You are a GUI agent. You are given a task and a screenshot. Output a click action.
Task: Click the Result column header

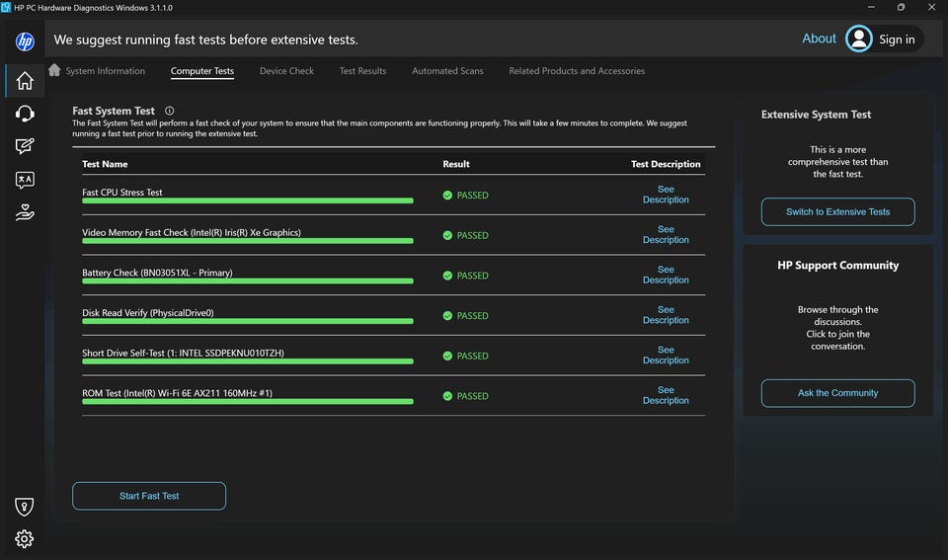456,164
